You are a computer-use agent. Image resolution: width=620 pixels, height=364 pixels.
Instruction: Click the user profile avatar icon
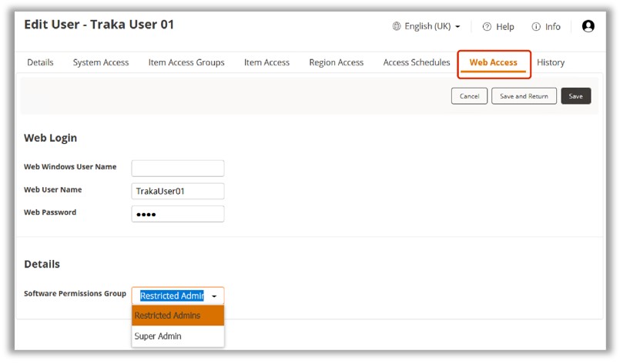588,26
